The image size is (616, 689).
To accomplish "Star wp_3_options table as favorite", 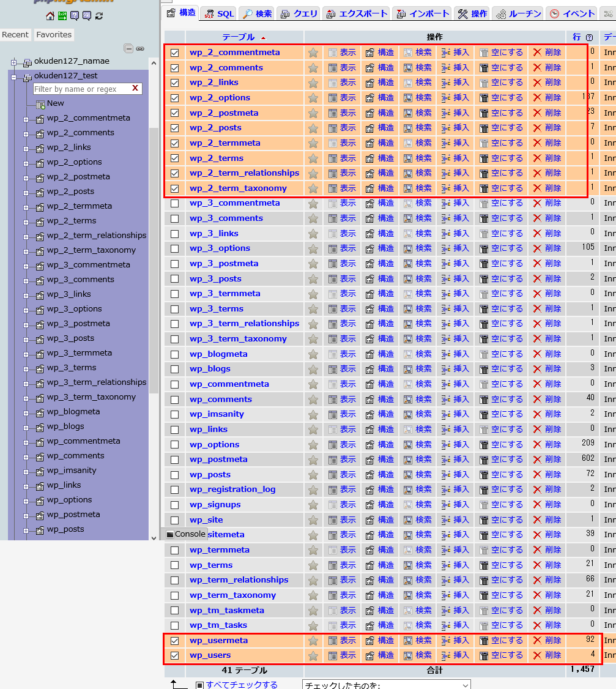I will pos(313,248).
